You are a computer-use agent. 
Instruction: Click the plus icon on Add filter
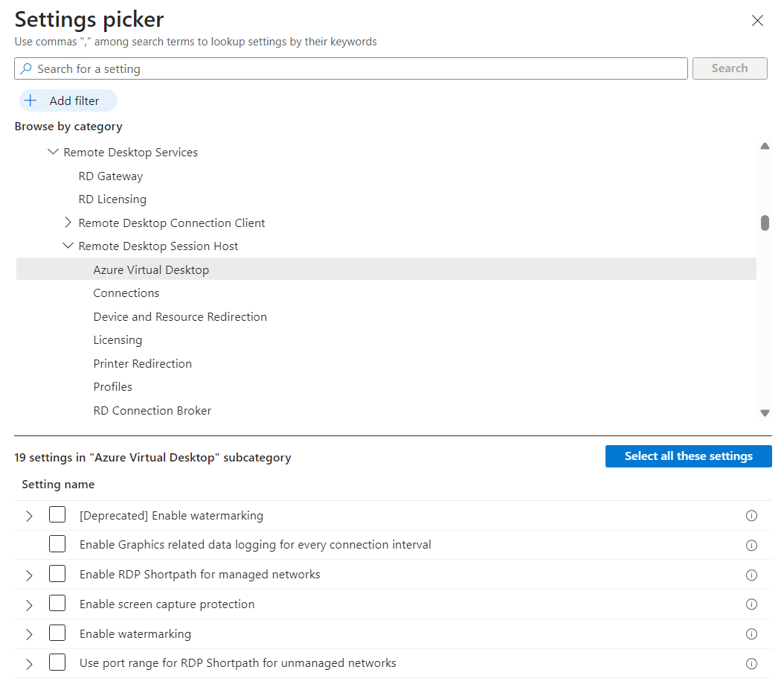(x=30, y=100)
